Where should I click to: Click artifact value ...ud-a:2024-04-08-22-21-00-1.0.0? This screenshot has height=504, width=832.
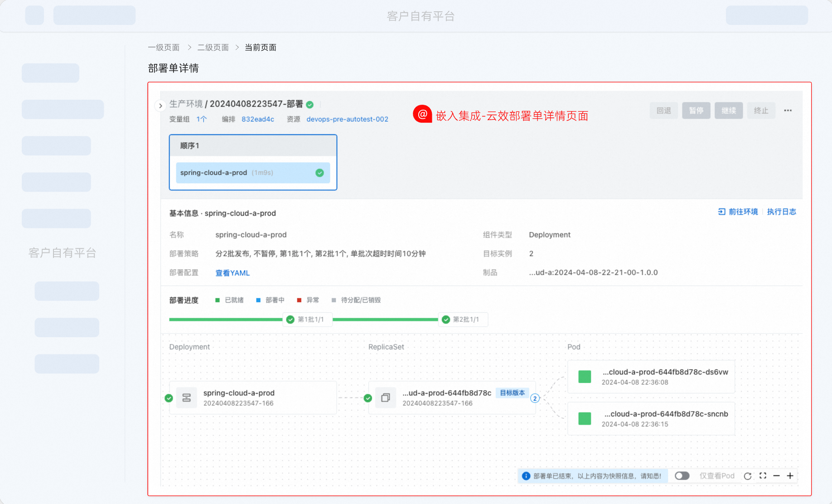(x=593, y=272)
